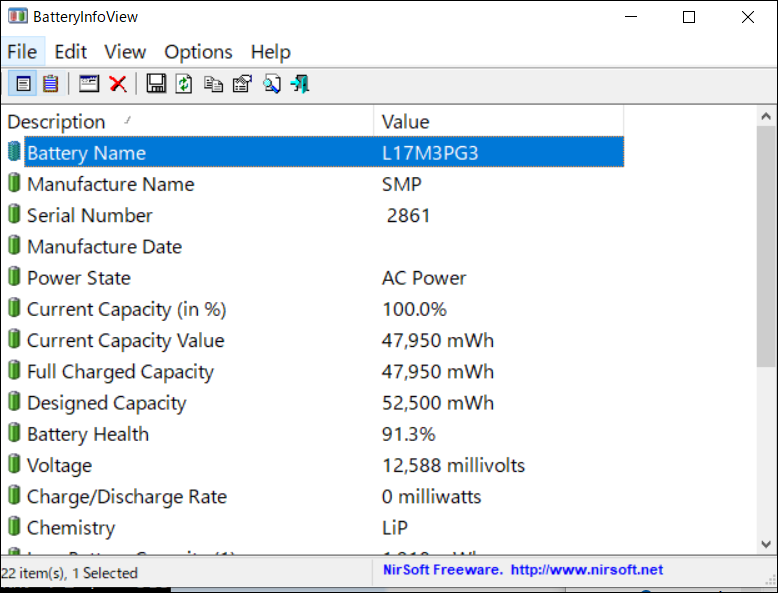
Task: Select the Designed Capacity row
Action: coord(316,403)
